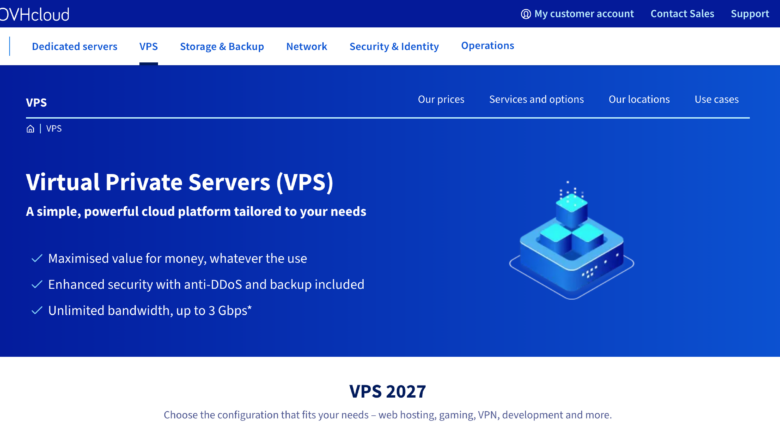Select the VPS menu item in top navigation
780x440 pixels.
[148, 46]
